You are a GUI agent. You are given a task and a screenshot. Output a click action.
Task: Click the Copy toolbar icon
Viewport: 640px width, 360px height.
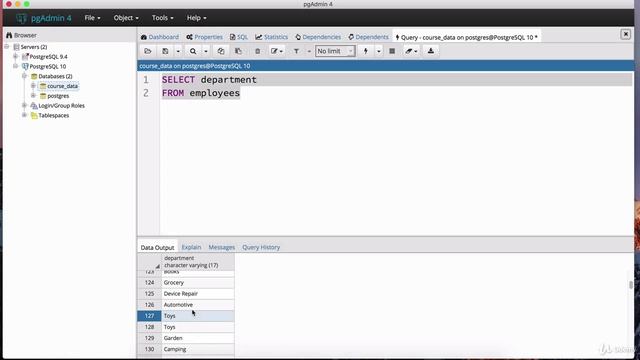(221, 51)
